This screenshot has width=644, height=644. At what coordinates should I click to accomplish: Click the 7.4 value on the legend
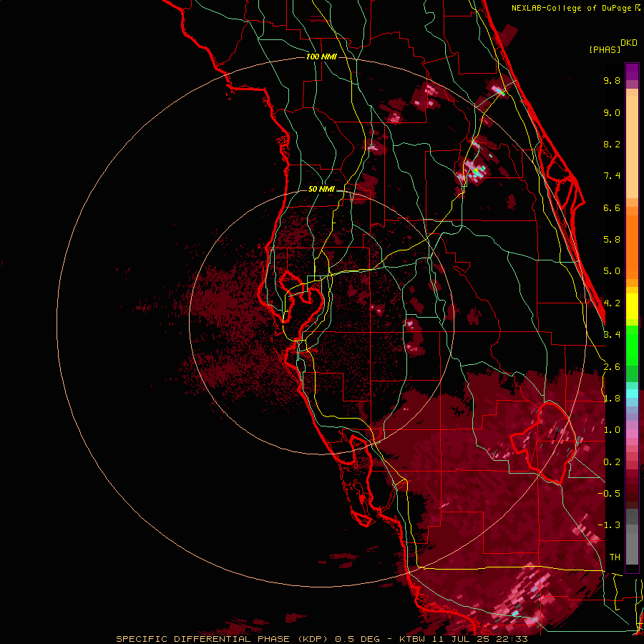(612, 176)
